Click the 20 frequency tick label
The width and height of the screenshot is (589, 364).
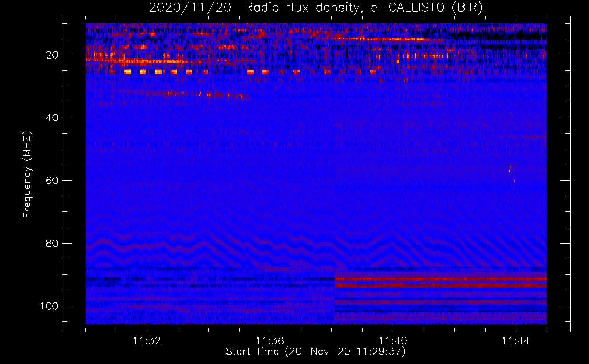click(x=52, y=55)
